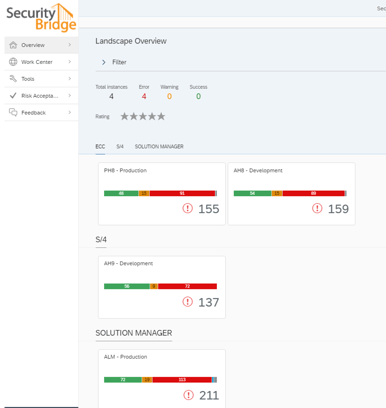Open the ALM - Production card title
386x408 pixels.
coord(125,357)
